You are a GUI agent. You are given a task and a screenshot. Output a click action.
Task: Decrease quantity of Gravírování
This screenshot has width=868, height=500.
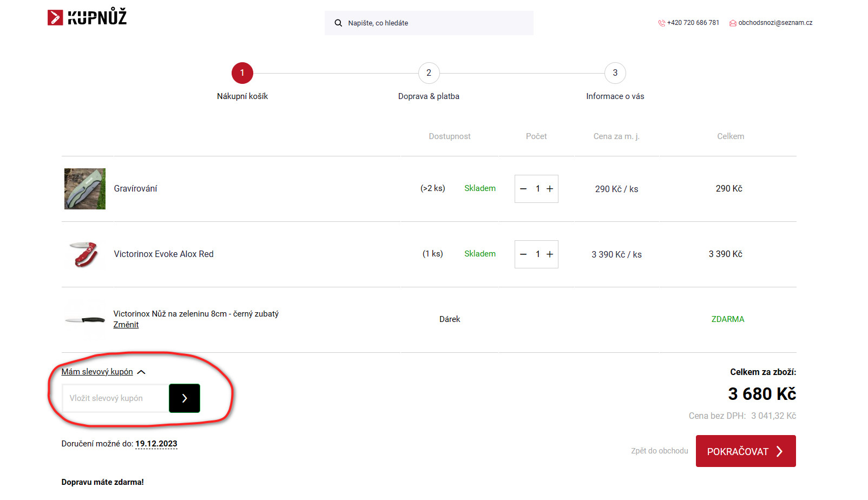click(523, 189)
